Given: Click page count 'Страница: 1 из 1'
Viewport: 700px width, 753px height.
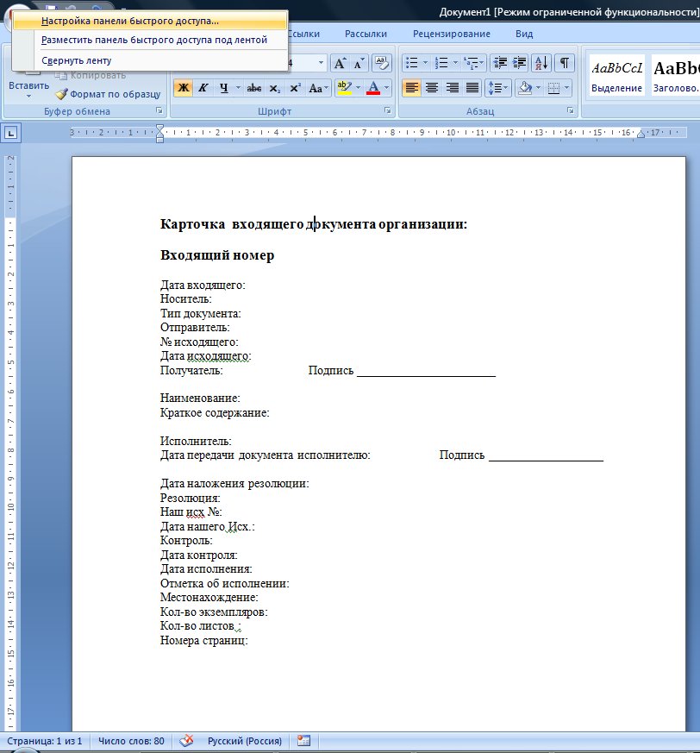Looking at the screenshot, I should click(x=44, y=741).
